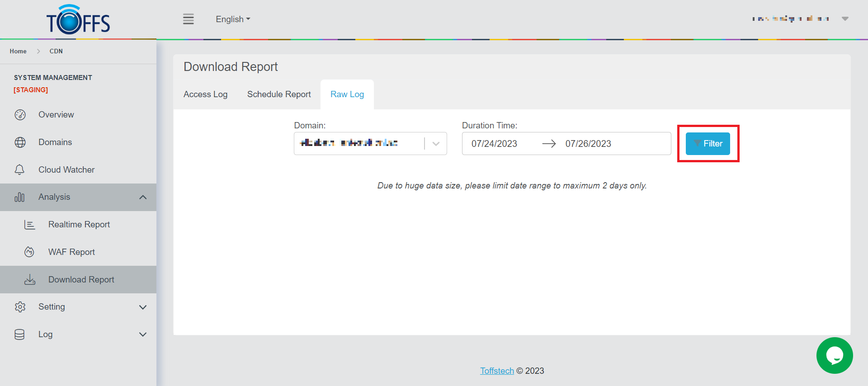Collapse the Analysis menu section
This screenshot has height=386, width=868.
click(x=143, y=197)
